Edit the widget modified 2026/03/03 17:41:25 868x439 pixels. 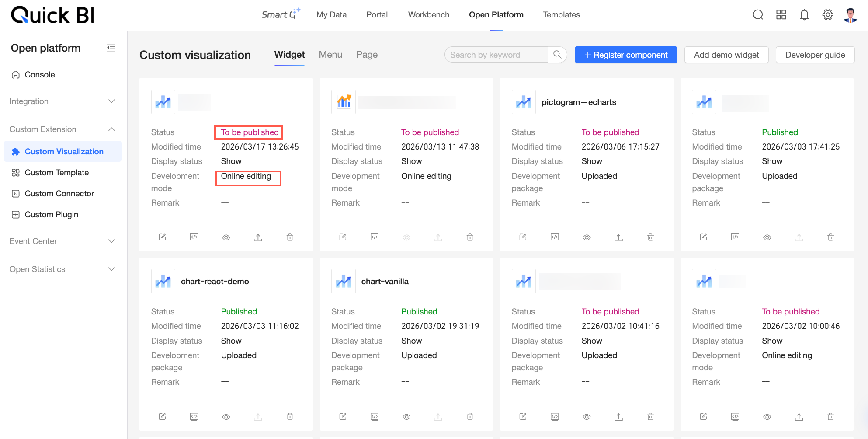tap(704, 237)
